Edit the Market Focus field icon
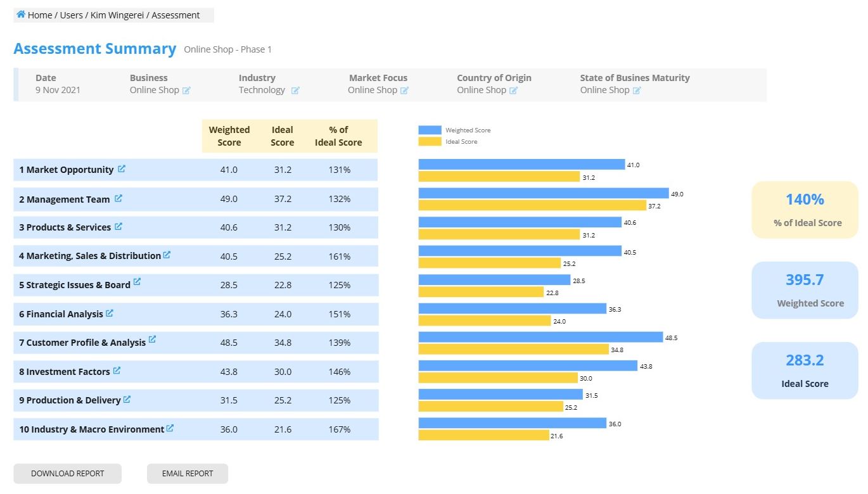 click(404, 91)
